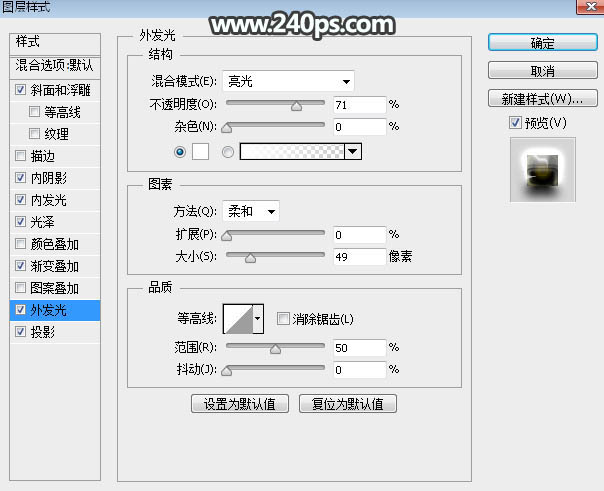The width and height of the screenshot is (604, 491).
Task: Close the 图层样式 dialog
Action: tap(590, 7)
